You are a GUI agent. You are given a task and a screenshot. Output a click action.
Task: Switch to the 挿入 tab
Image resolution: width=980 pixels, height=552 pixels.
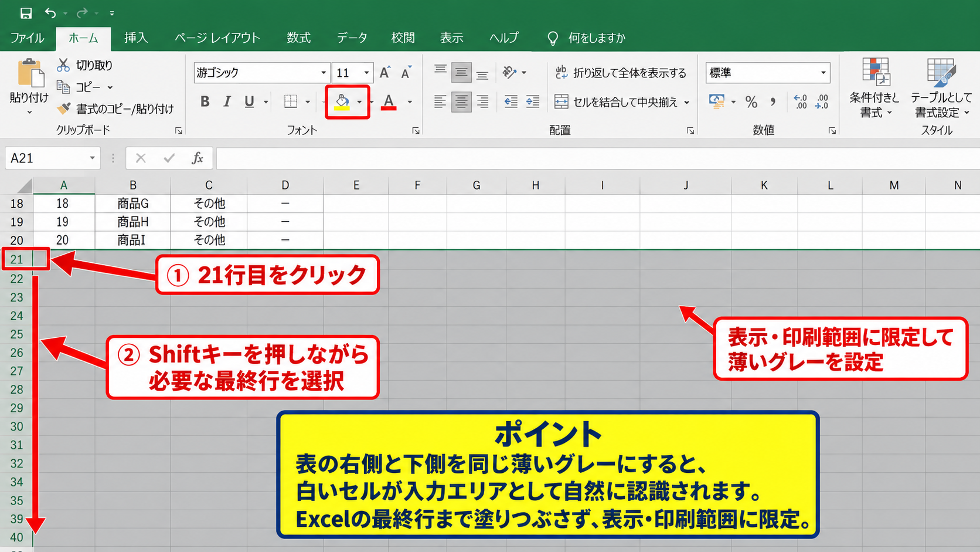(136, 38)
